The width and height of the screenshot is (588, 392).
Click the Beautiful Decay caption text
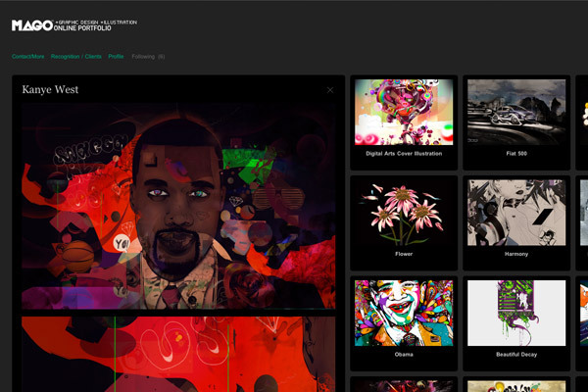[x=516, y=355]
